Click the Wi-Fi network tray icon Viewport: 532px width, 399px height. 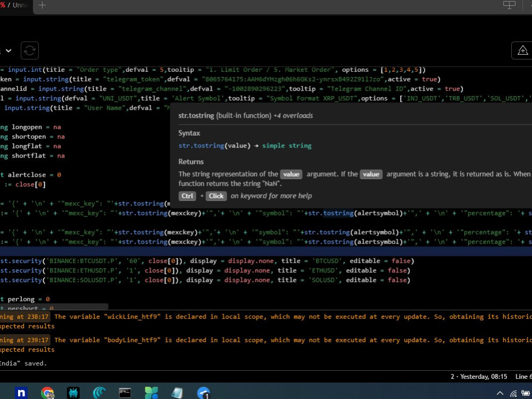(514, 394)
